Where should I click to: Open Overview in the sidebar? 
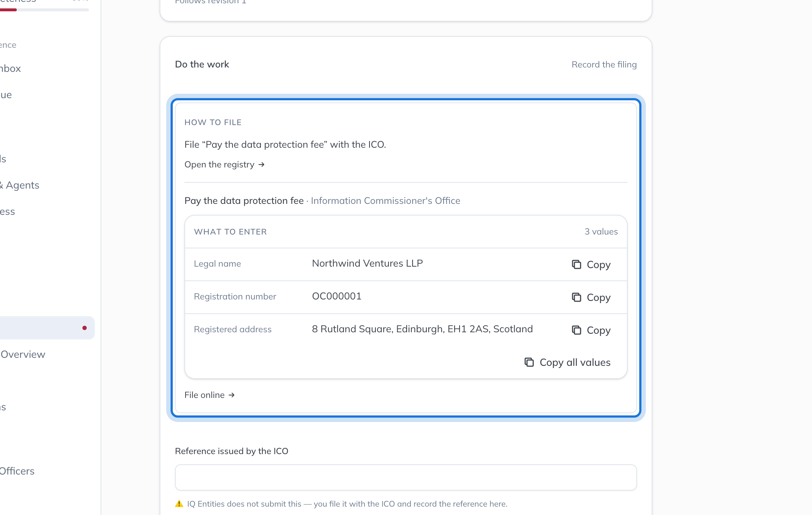[23, 354]
